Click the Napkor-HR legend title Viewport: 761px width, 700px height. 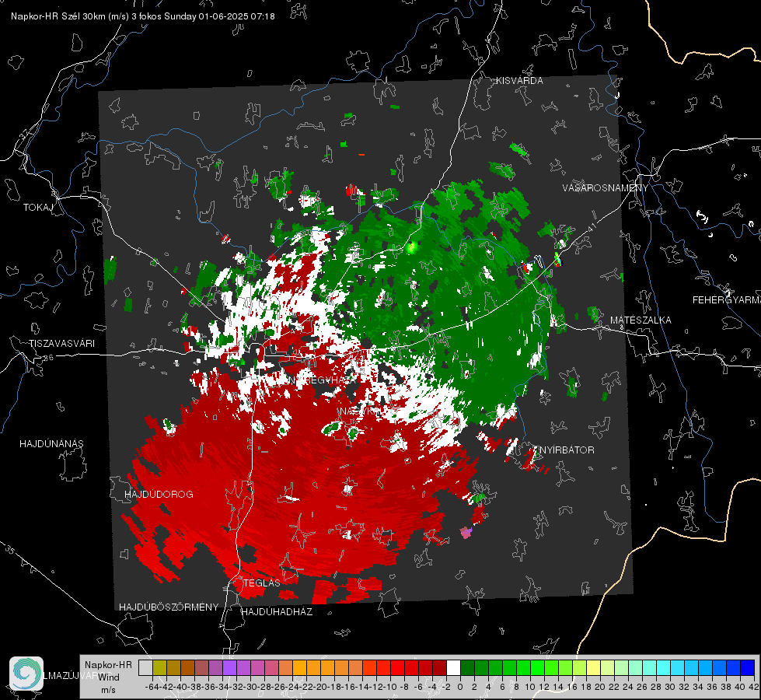point(108,665)
